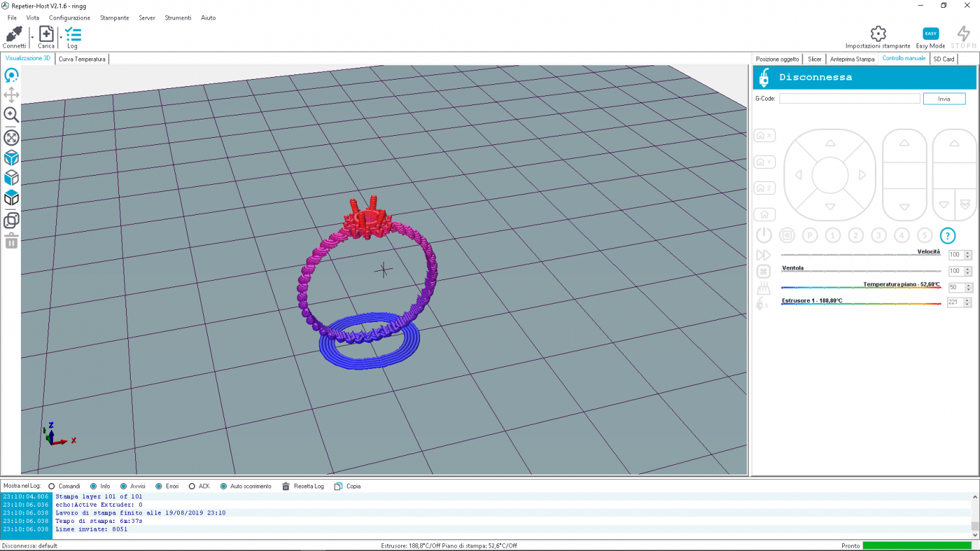980x551 pixels.
Task: Expand the Carica dropdown arrow
Action: point(61,38)
